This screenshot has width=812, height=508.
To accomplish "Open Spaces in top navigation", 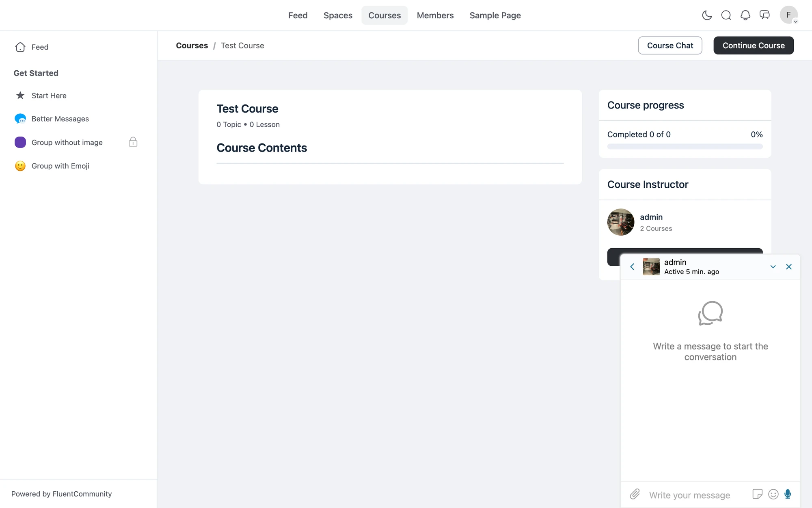I will point(338,15).
